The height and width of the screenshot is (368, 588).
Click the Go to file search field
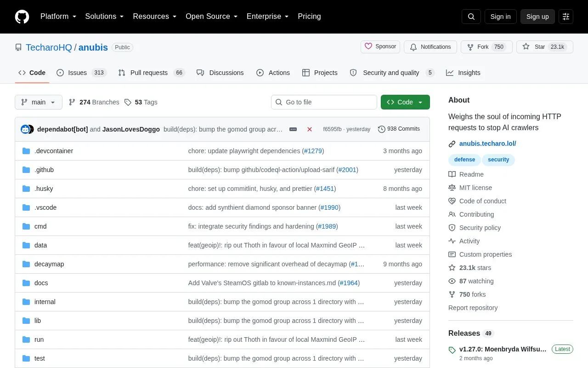(324, 102)
